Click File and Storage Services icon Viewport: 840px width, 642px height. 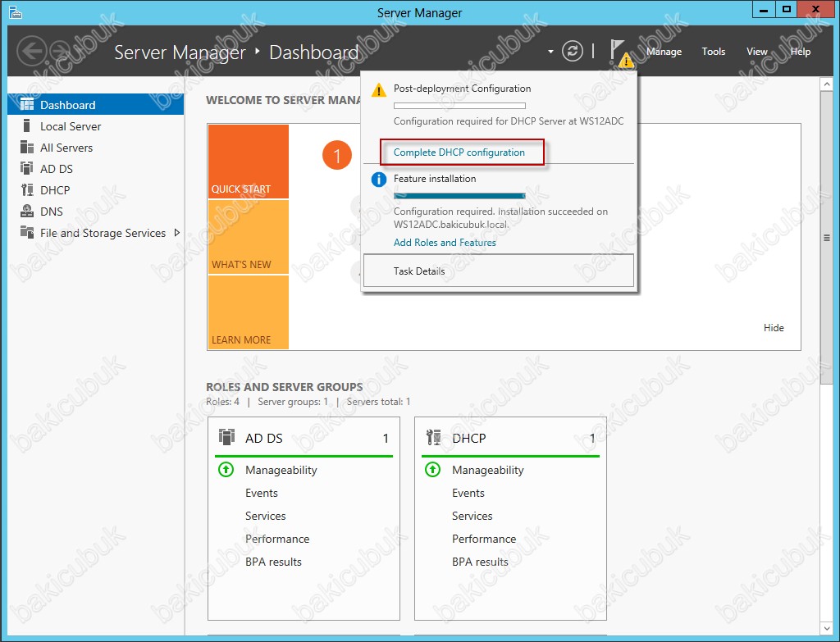(27, 232)
